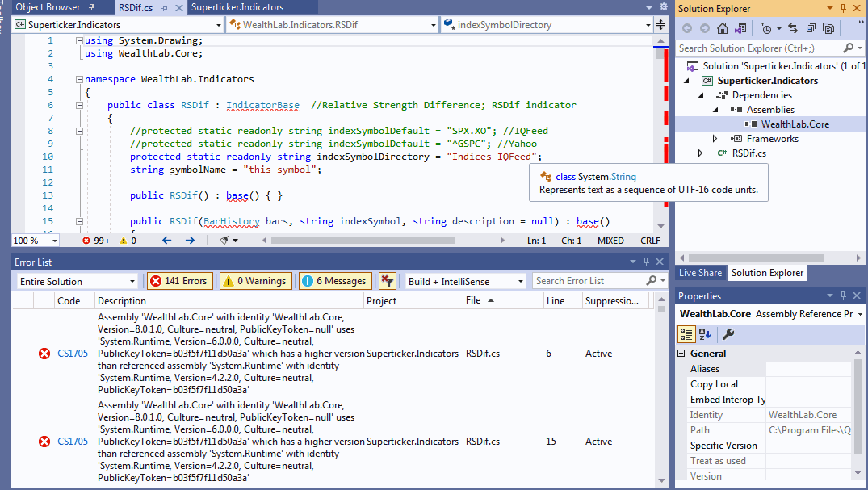
Task: Click the Collapse All icon in Solution Explorer
Action: coord(811,27)
